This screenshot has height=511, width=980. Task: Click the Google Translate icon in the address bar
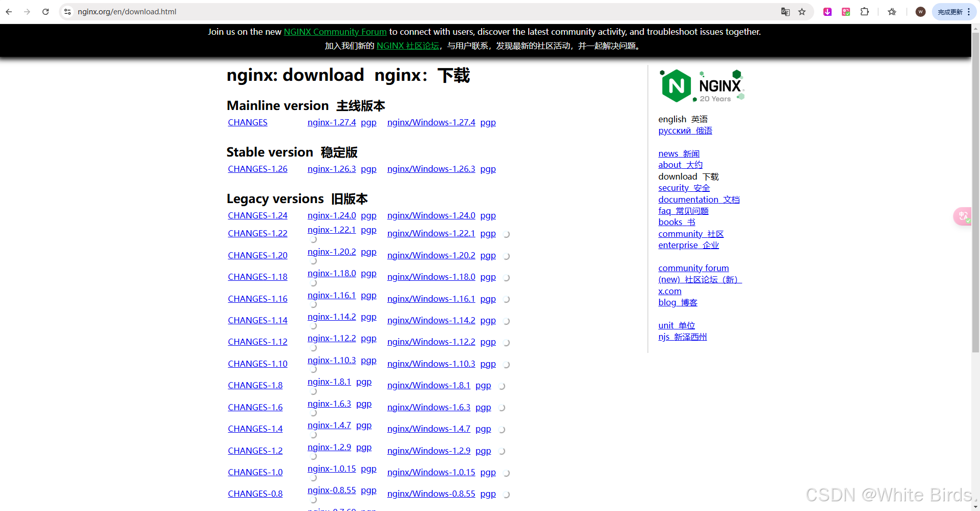(785, 11)
